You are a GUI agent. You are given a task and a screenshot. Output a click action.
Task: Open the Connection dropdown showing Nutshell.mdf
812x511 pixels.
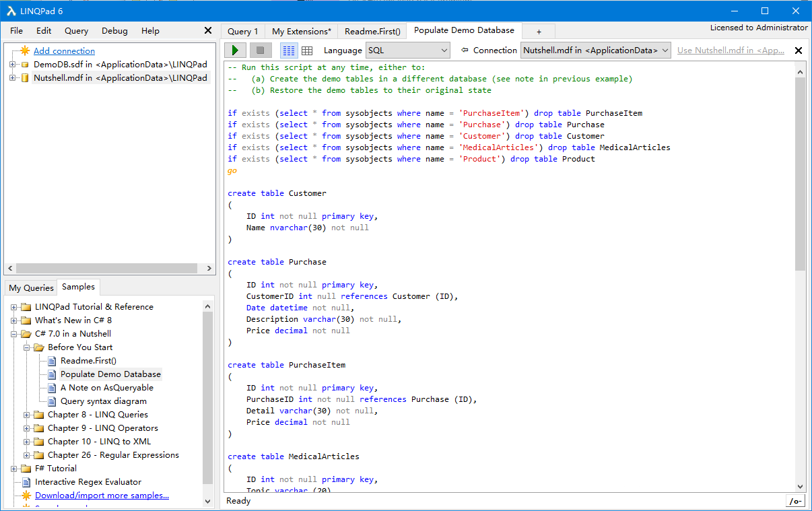pyautogui.click(x=596, y=50)
